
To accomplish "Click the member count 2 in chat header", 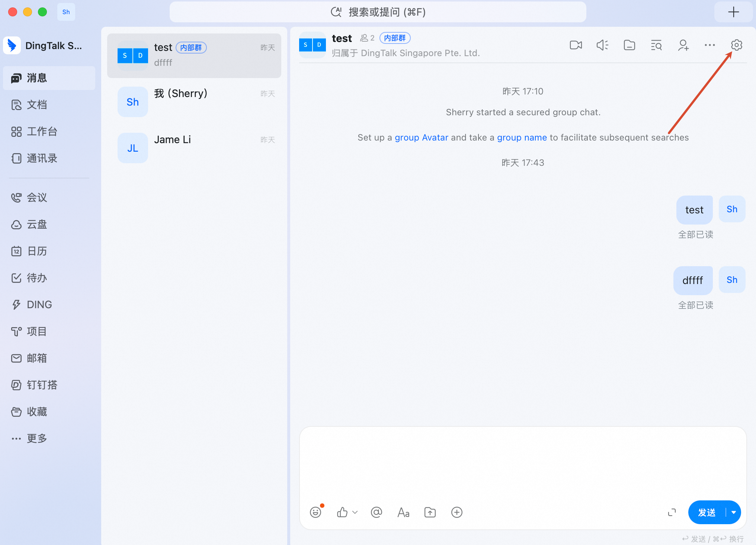I will (367, 38).
